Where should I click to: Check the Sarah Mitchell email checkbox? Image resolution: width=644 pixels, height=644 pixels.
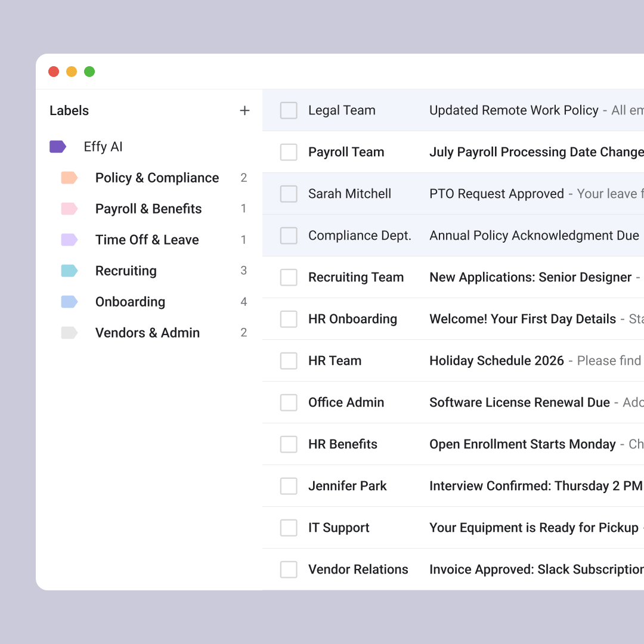pyautogui.click(x=289, y=194)
